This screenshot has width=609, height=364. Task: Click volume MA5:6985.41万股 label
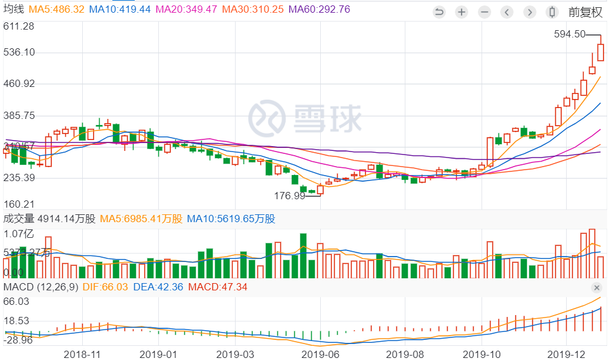pos(141,219)
